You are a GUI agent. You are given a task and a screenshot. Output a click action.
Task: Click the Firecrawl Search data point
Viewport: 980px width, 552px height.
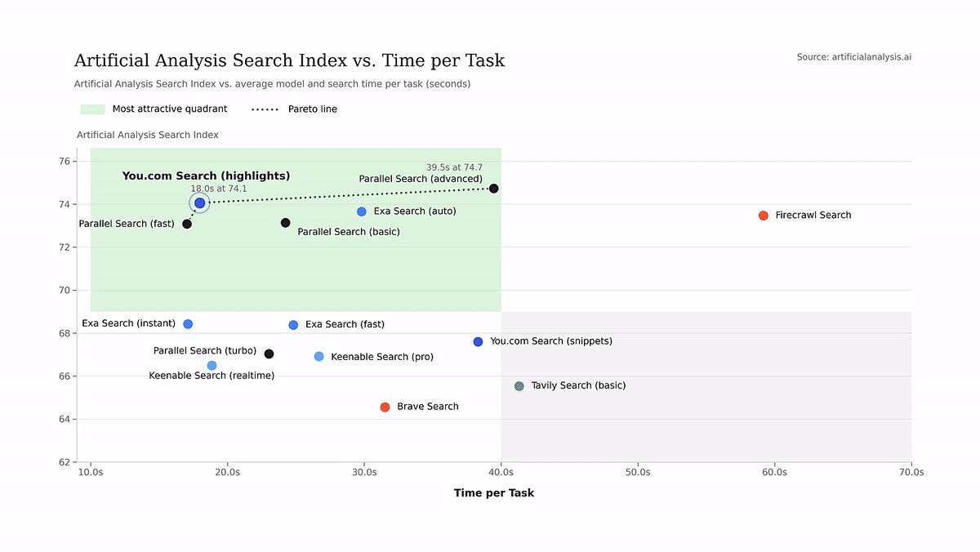(764, 216)
